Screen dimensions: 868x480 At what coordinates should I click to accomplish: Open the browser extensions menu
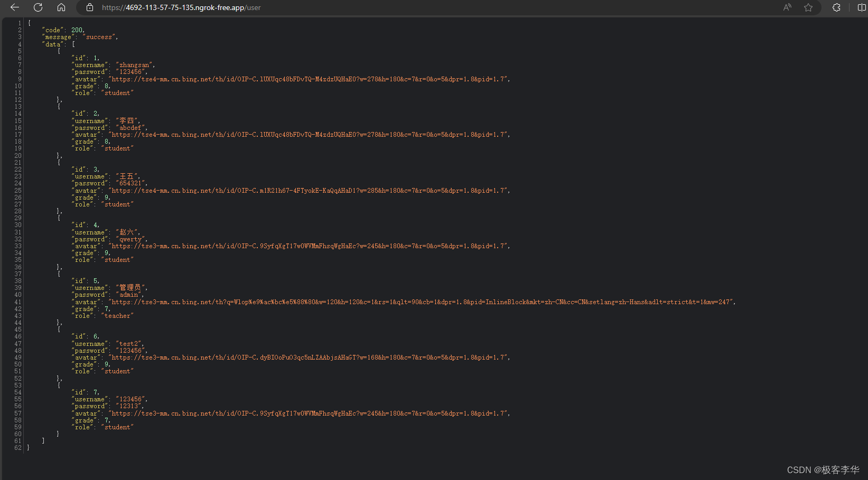pyautogui.click(x=836, y=7)
